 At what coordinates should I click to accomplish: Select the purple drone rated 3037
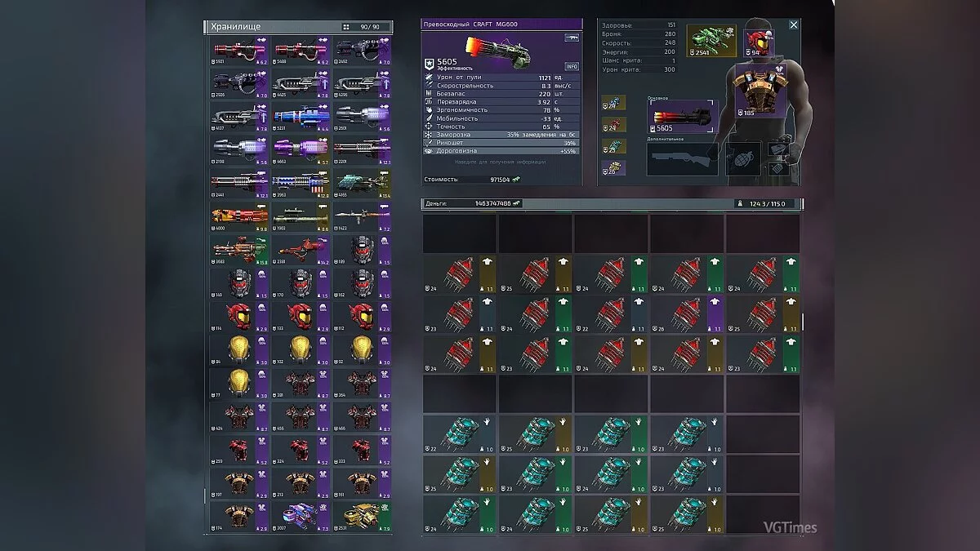pos(301,513)
